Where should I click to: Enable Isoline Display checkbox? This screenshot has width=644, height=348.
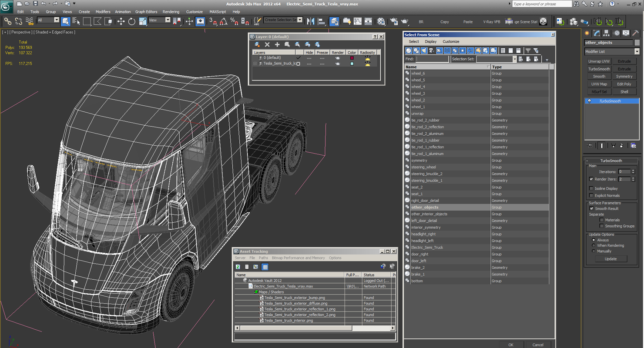[591, 188]
